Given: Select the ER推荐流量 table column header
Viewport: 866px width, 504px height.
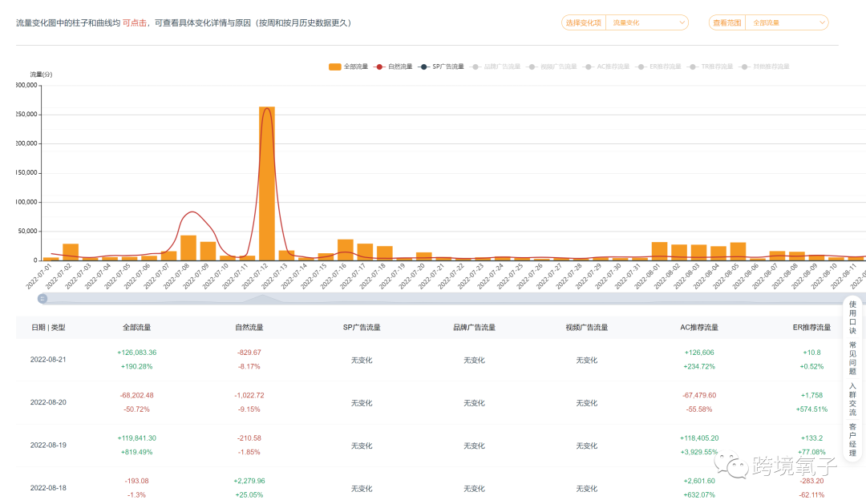Looking at the screenshot, I should coord(811,328).
